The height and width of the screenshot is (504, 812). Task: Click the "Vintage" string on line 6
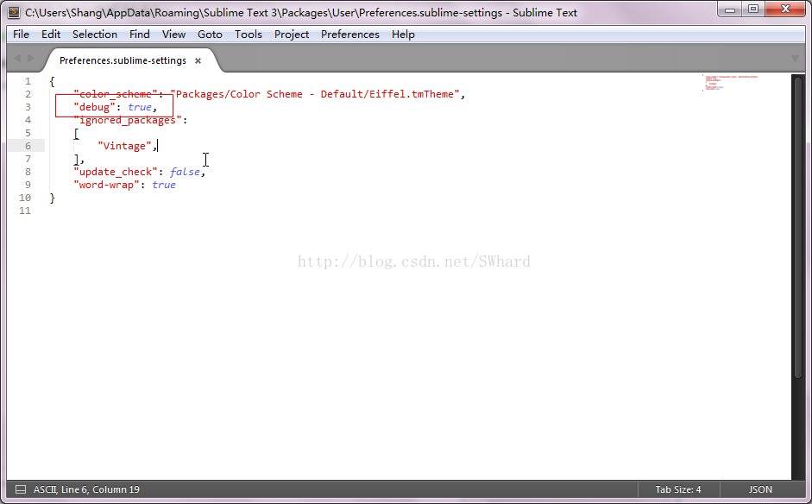[125, 146]
